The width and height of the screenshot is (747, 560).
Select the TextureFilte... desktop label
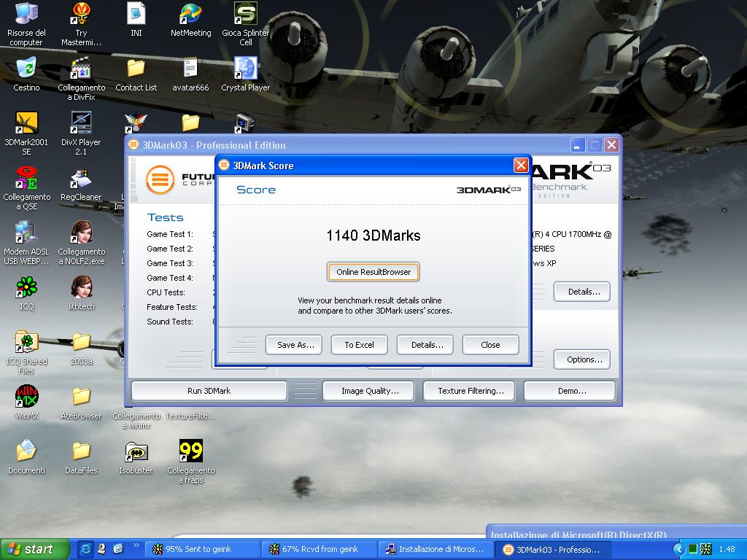(190, 416)
